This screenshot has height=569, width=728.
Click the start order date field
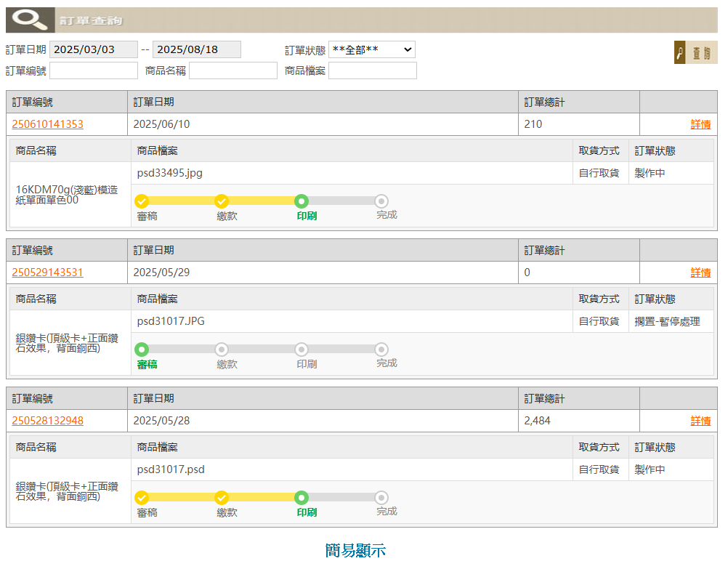[x=93, y=49]
